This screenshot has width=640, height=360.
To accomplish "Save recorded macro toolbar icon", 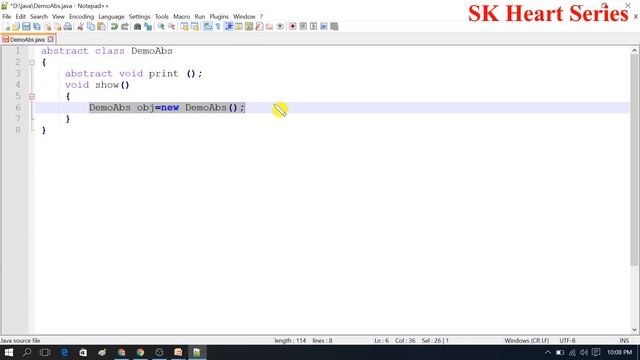I will (334, 27).
